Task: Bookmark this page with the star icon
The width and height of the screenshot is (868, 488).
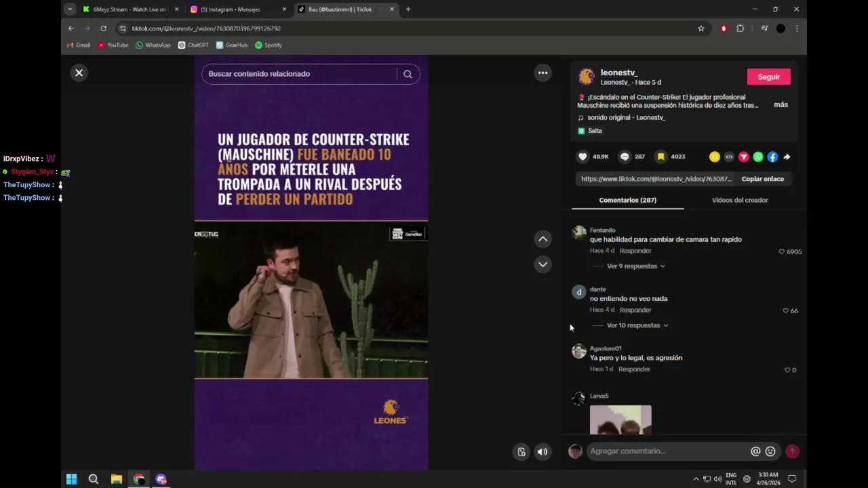Action: pos(701,28)
